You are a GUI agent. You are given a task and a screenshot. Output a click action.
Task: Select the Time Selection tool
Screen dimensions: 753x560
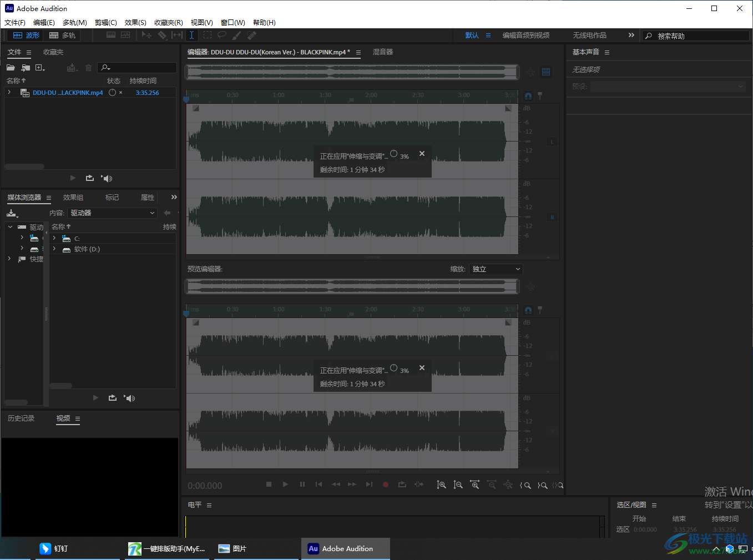click(x=191, y=35)
